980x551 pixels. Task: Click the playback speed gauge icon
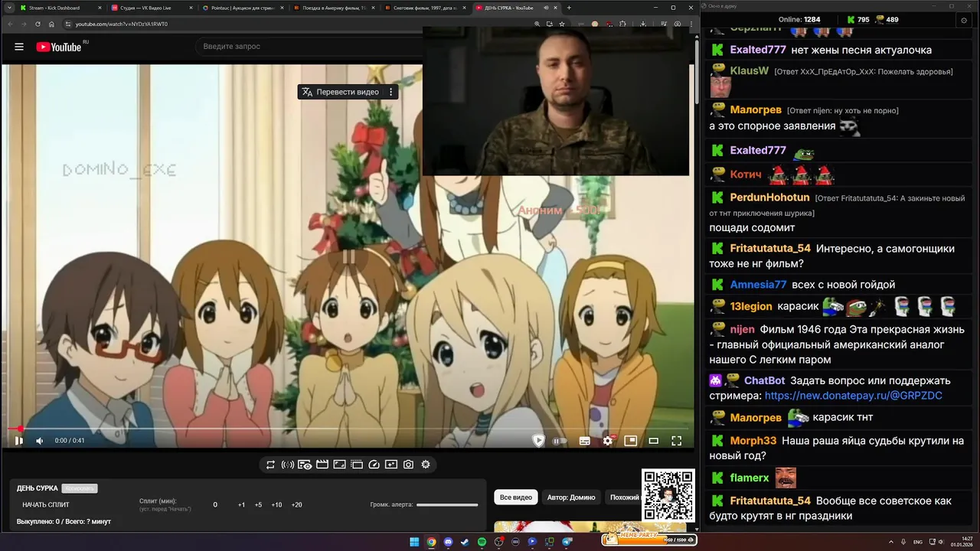pyautogui.click(x=374, y=465)
